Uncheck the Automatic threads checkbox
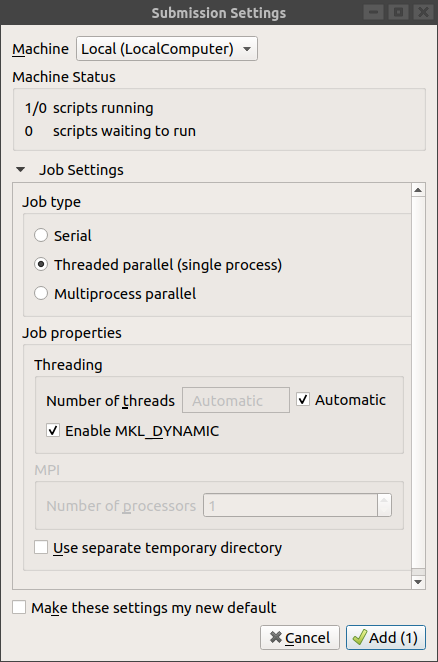This screenshot has height=662, width=438. 303,399
